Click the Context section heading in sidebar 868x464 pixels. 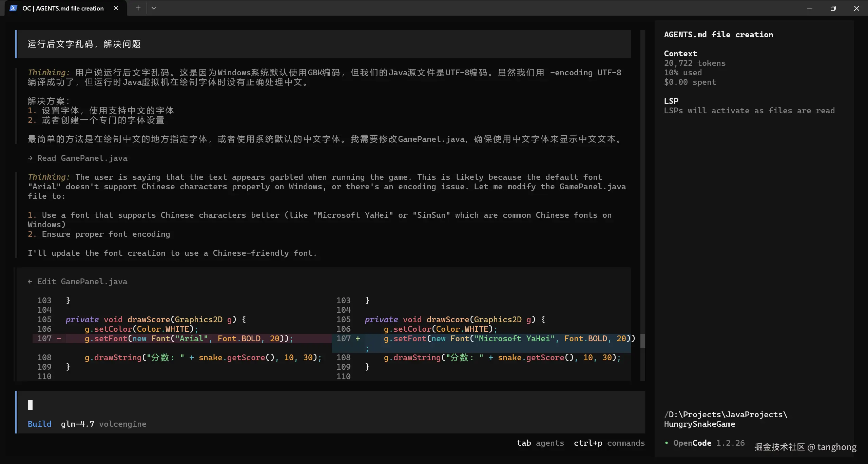click(x=680, y=54)
